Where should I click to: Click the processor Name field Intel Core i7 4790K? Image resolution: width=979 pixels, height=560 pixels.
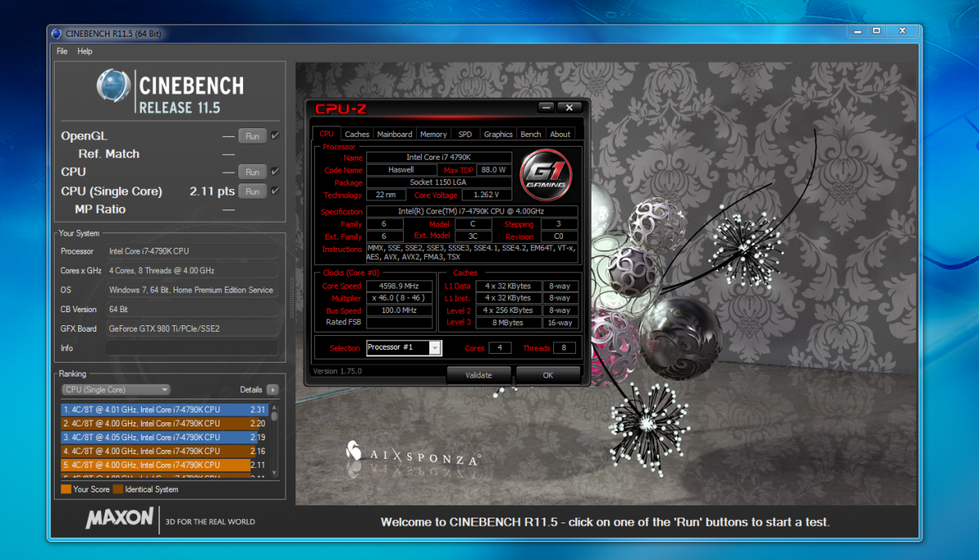[439, 157]
